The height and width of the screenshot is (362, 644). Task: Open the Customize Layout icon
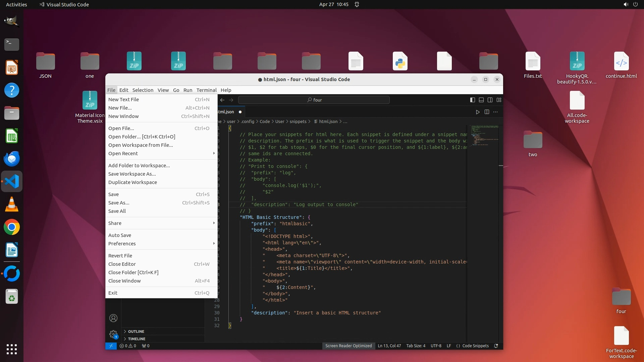[x=499, y=100]
